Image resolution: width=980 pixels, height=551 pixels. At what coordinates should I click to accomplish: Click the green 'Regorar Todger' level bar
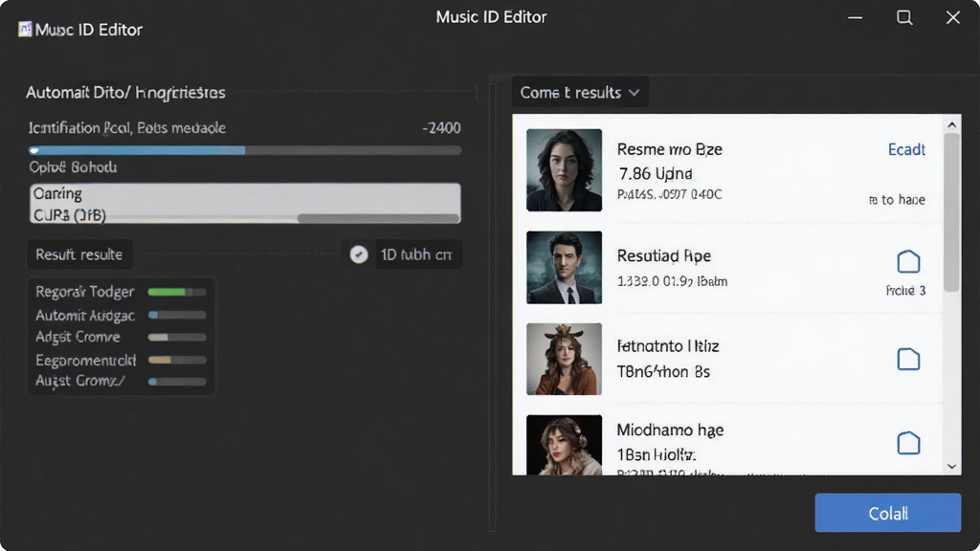(x=177, y=292)
